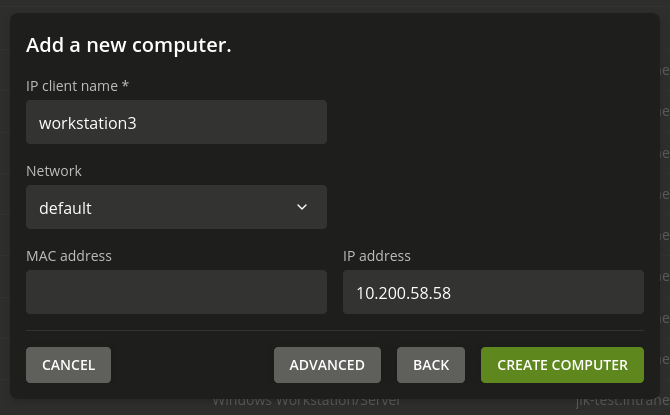
Task: Click the 'Network' field label
Action: pyautogui.click(x=54, y=171)
